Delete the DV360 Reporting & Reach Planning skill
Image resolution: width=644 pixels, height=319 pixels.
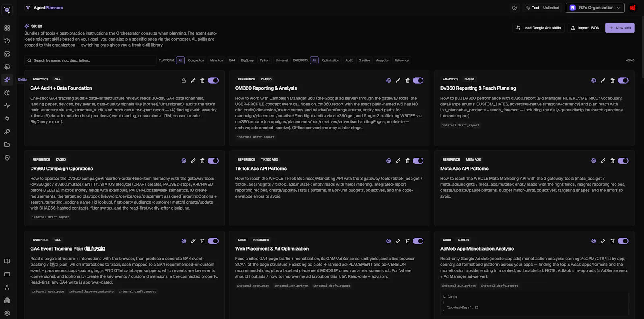612,80
